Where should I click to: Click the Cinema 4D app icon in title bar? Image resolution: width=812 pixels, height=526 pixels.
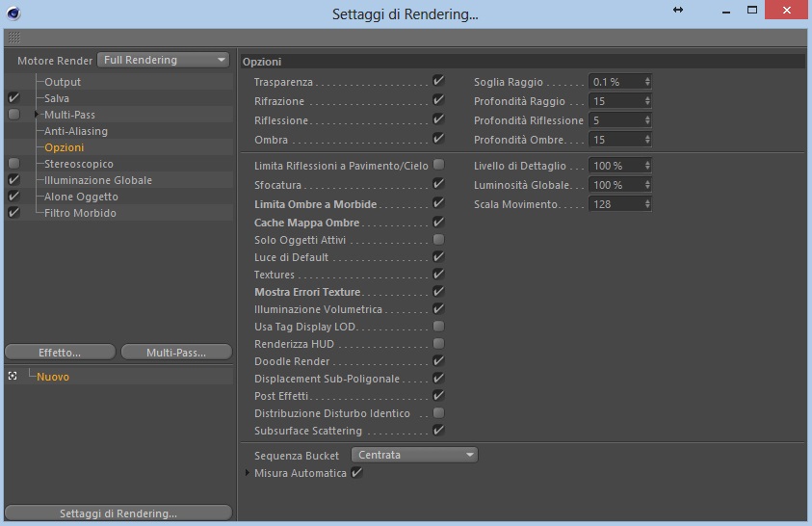click(x=14, y=13)
